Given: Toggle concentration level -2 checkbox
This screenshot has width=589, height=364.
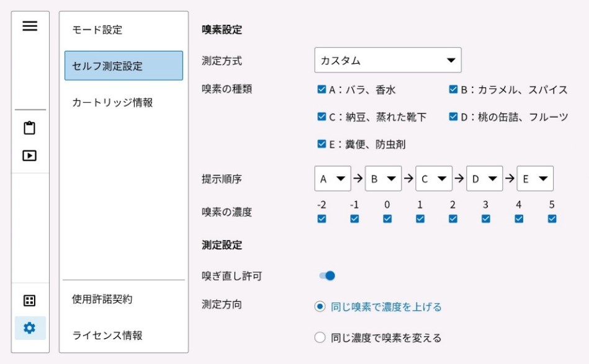Looking at the screenshot, I should 321,218.
